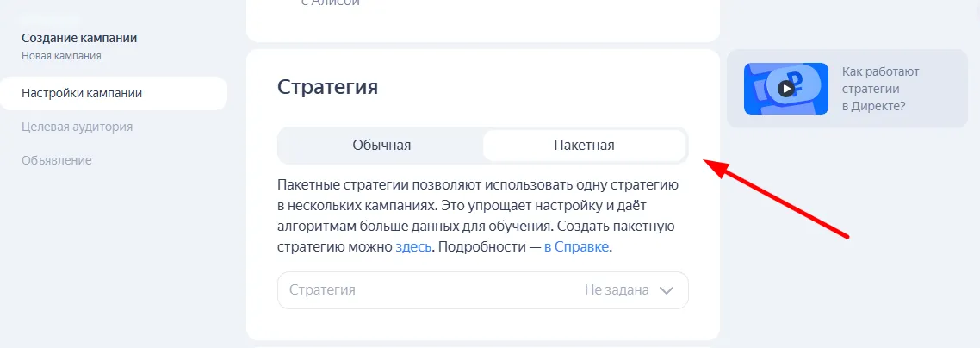Click the Не задана value in the strategy selector
The height and width of the screenshot is (348, 980).
point(616,290)
